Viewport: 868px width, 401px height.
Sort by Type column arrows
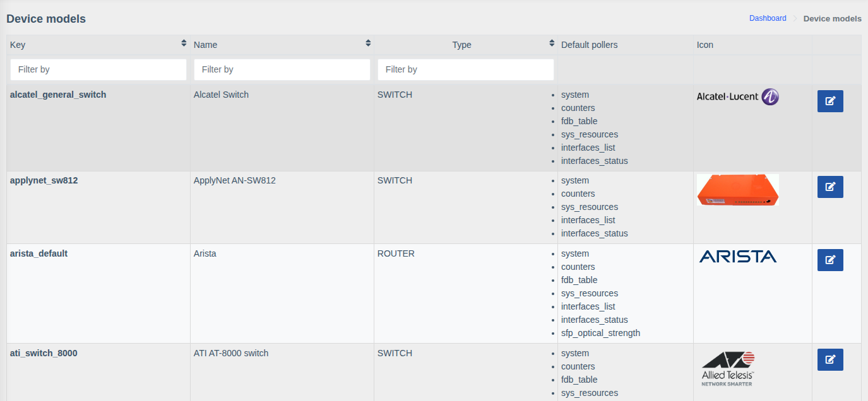pos(552,44)
